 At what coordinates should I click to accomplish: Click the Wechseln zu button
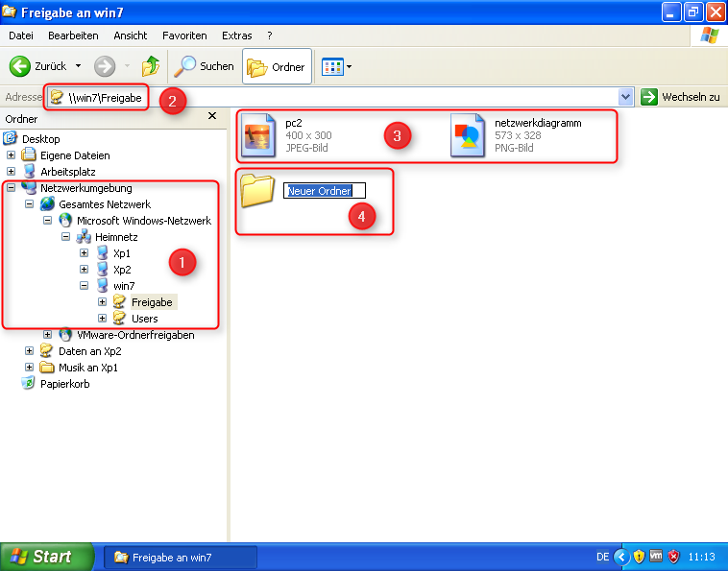[x=681, y=97]
